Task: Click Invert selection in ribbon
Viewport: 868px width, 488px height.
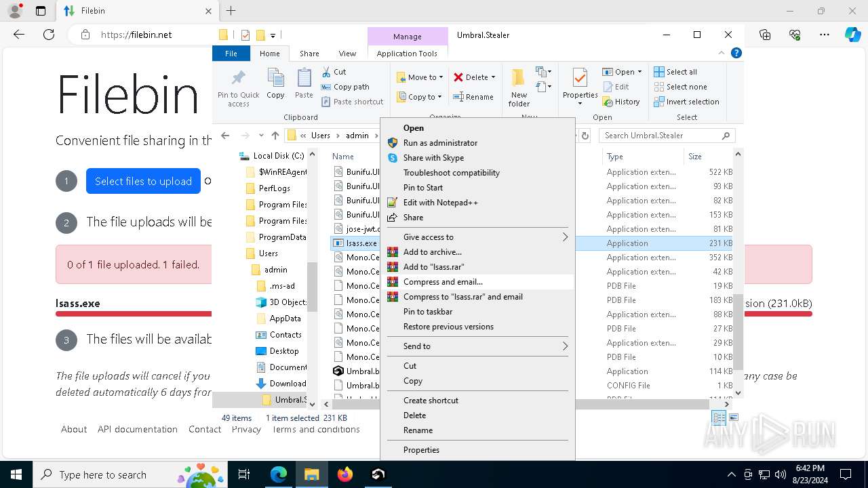Action: pos(686,102)
